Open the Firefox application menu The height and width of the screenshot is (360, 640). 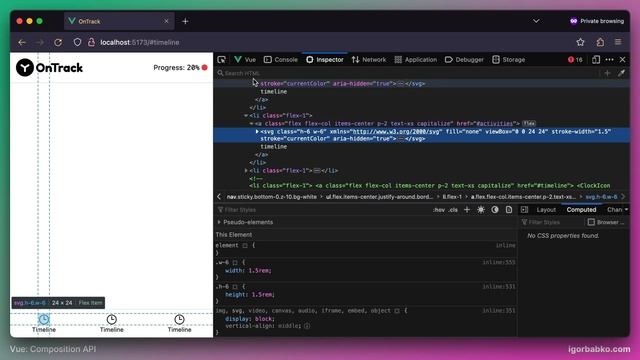click(618, 42)
